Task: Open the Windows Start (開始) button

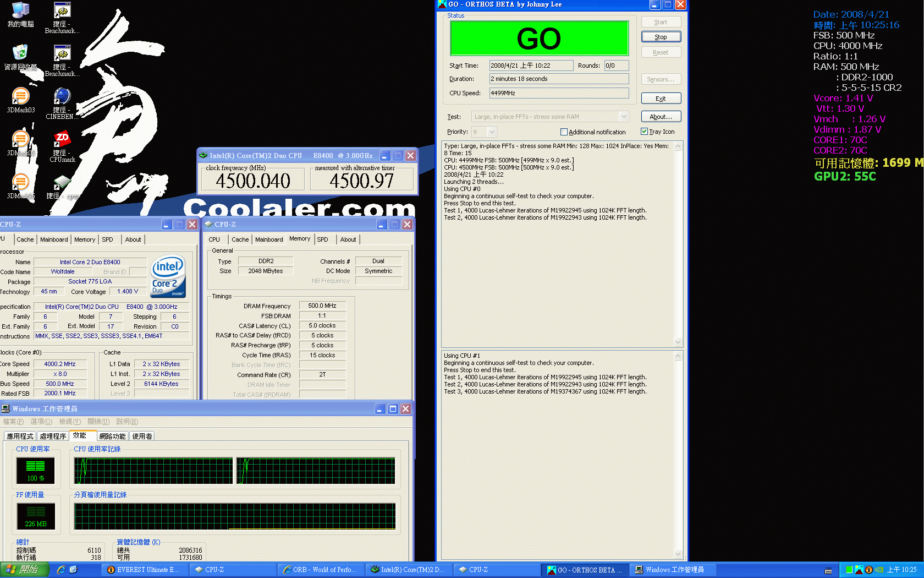Action: (x=25, y=570)
